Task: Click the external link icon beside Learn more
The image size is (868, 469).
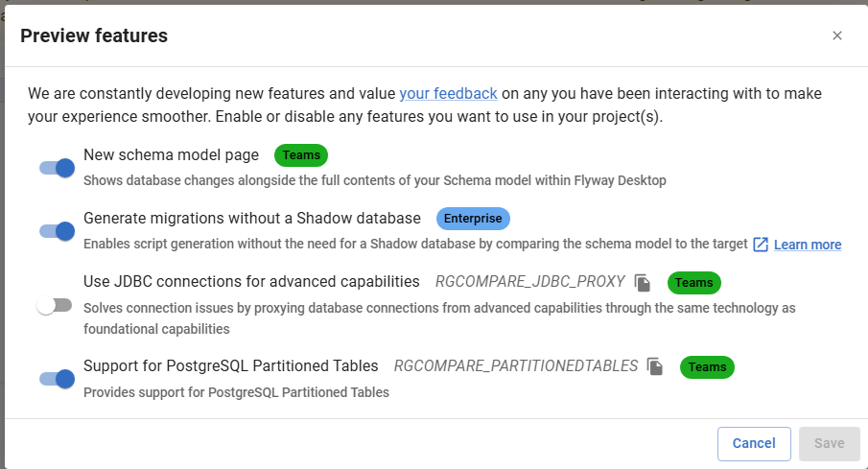Action: pos(761,245)
